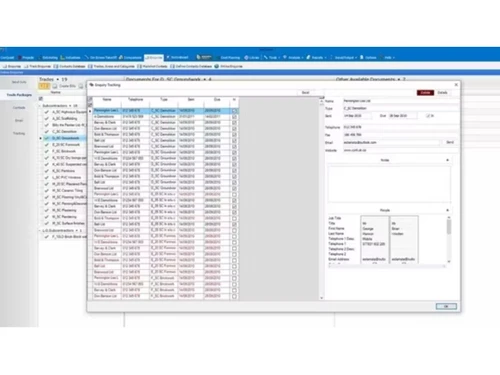Viewport: 500px width, 375px height.
Task: Click the People panel vertical scrollbar
Action: (x=449, y=239)
